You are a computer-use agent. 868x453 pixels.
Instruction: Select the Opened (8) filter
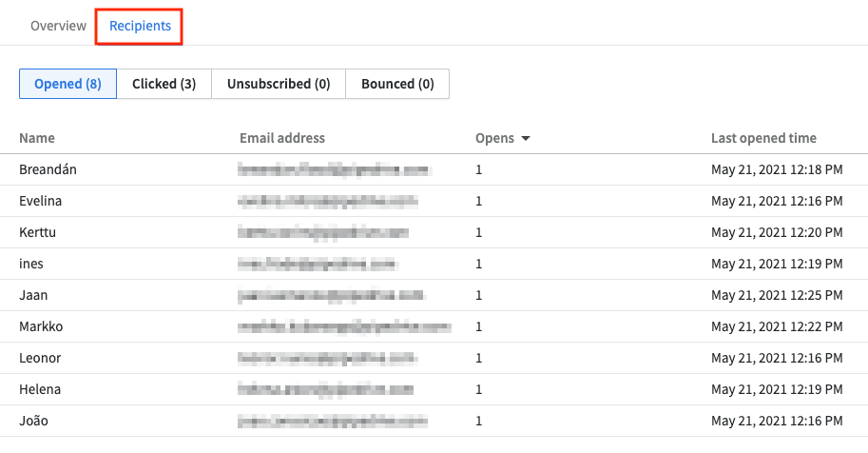click(68, 84)
